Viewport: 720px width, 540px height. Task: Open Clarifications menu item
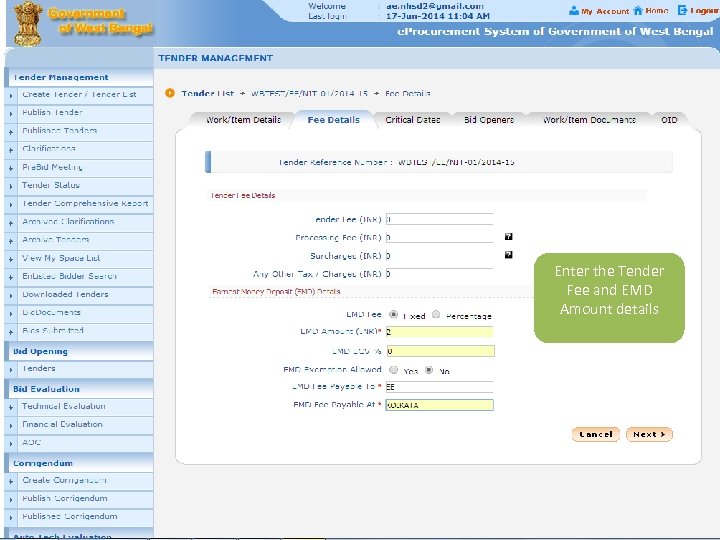49,149
